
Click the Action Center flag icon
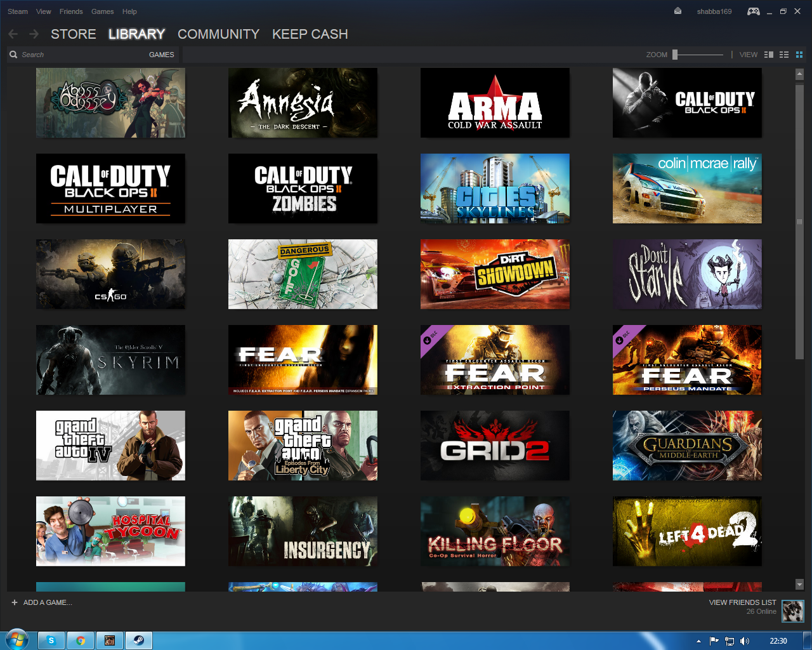click(x=714, y=641)
